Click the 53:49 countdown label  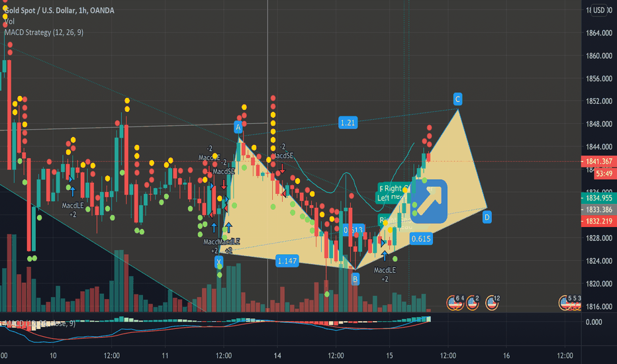pos(604,173)
